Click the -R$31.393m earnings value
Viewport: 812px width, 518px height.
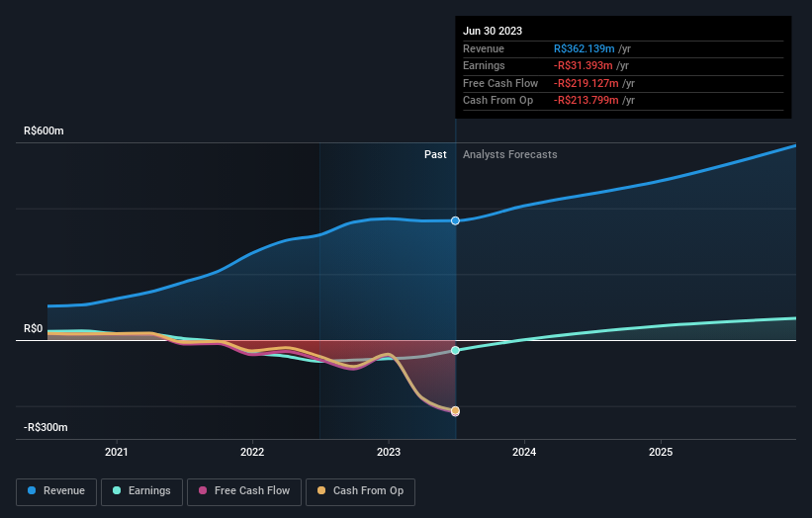click(584, 65)
